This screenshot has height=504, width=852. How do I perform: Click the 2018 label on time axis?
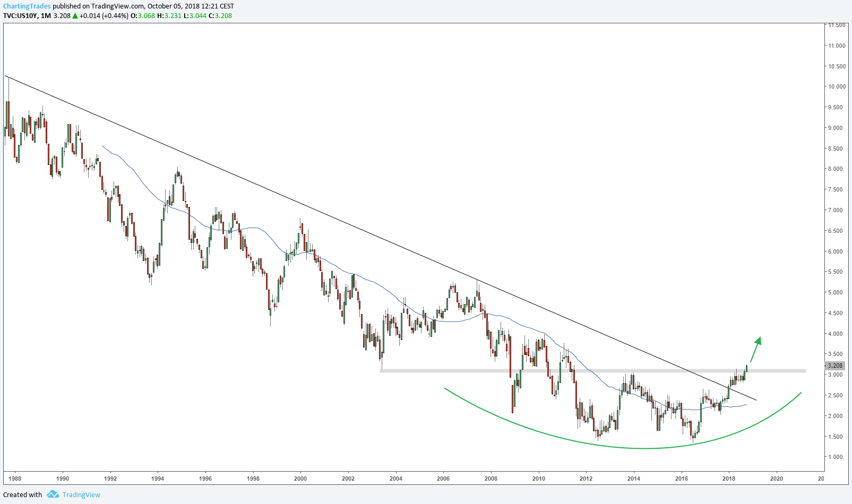tap(729, 479)
